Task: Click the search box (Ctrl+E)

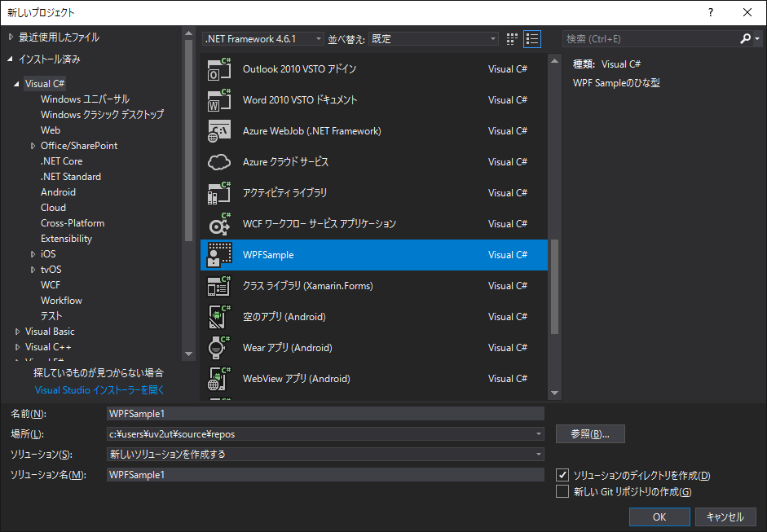Action: [x=650, y=38]
